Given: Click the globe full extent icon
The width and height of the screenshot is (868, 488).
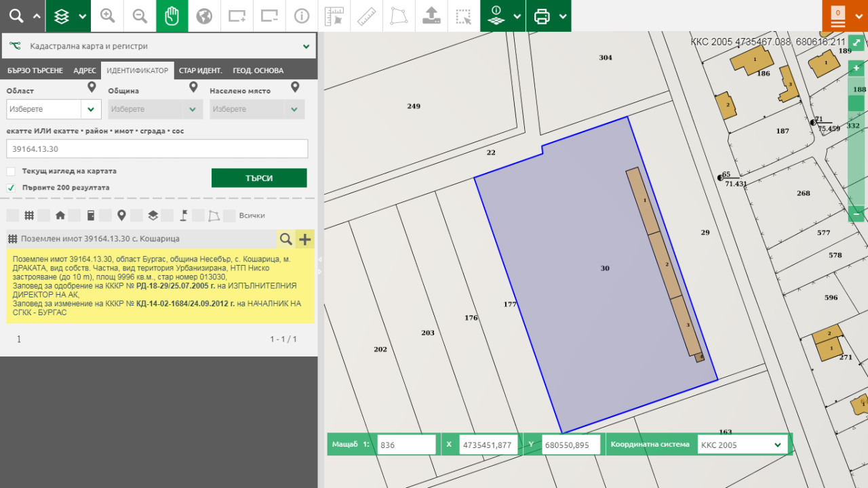Looking at the screenshot, I should tap(204, 16).
